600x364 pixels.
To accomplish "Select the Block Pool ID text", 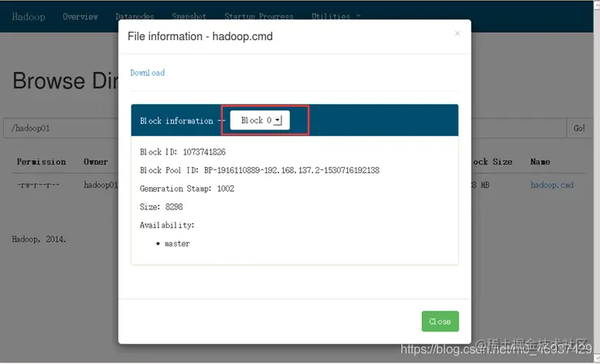I will point(260,170).
